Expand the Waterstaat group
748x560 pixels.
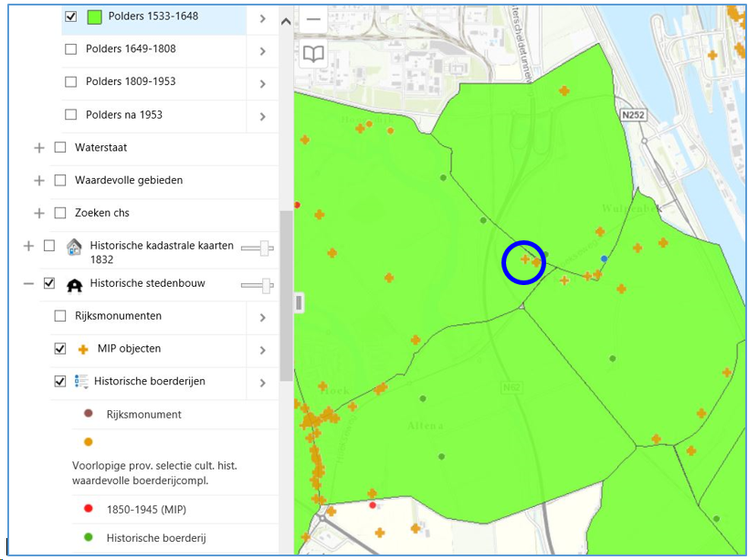[x=39, y=148]
